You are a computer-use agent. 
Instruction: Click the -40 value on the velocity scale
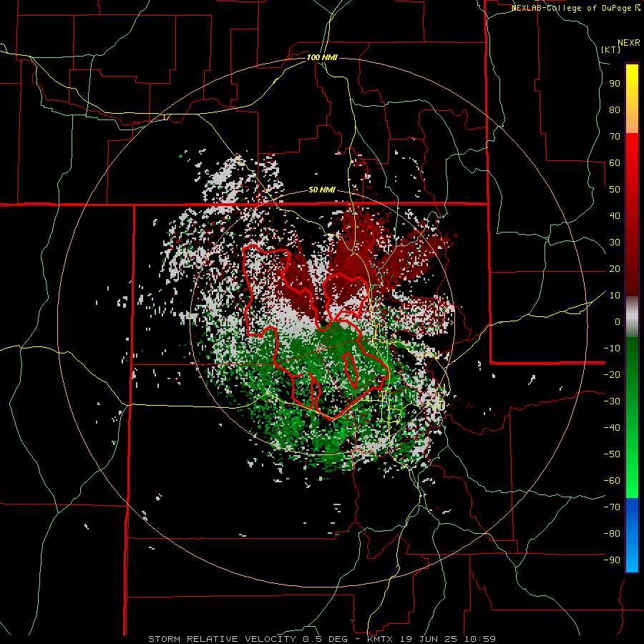point(612,428)
